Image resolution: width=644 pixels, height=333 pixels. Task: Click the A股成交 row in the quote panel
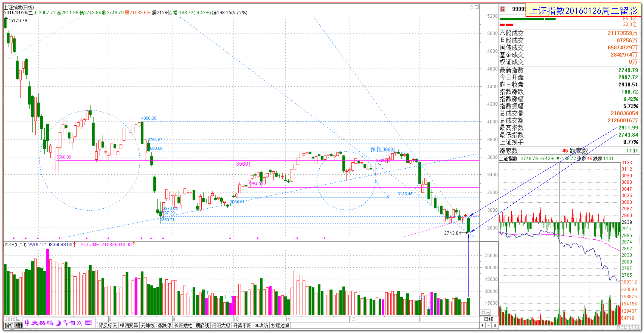(x=568, y=33)
